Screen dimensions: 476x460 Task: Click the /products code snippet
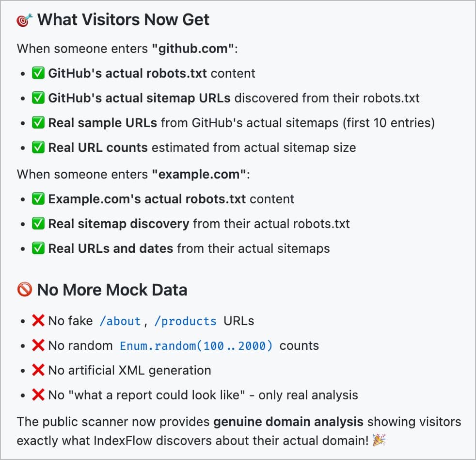(x=185, y=321)
